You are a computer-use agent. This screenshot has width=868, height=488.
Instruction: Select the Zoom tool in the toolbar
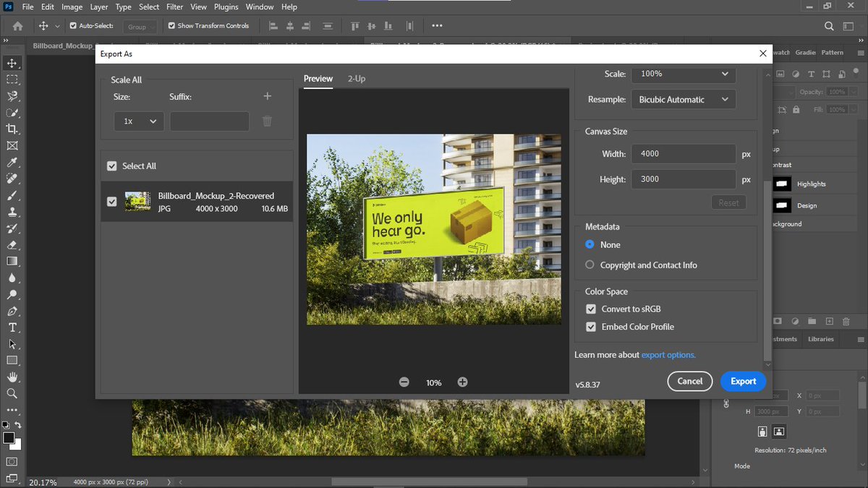click(x=12, y=393)
